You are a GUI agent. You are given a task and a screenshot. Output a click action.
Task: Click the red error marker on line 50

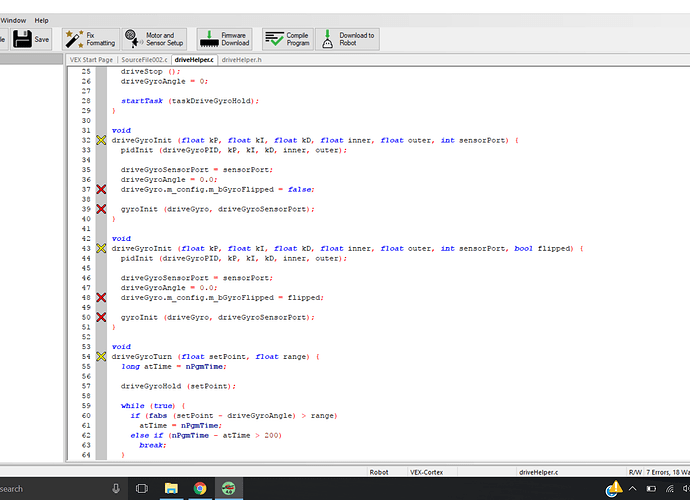point(101,317)
